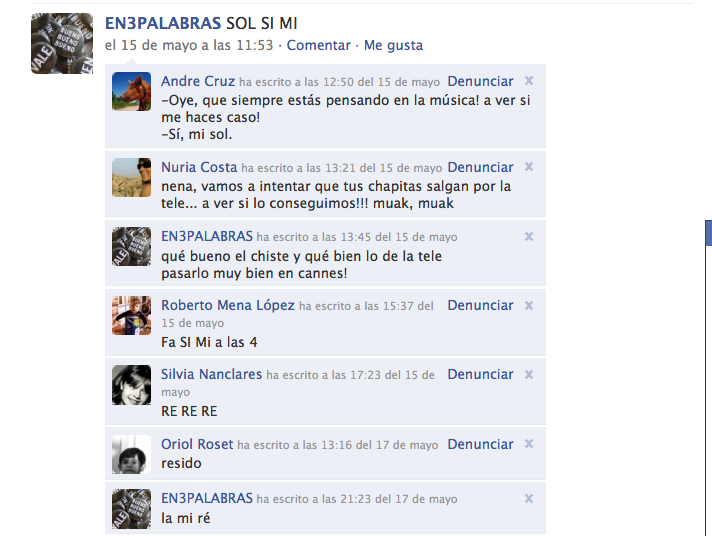This screenshot has height=536, width=712.
Task: Delete EN3PALABRAS comment posted at 21:23
Action: [x=529, y=498]
